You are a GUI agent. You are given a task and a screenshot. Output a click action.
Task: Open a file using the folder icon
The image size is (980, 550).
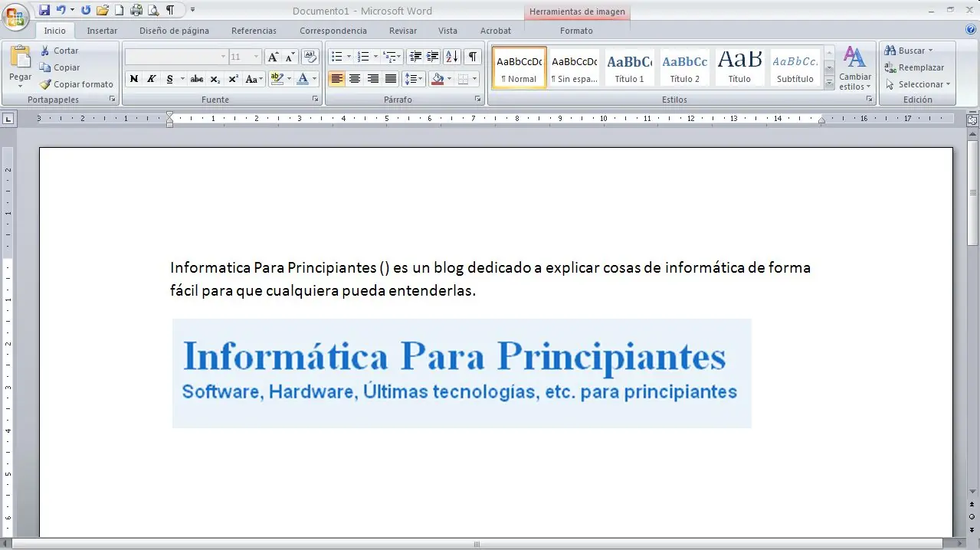[102, 10]
